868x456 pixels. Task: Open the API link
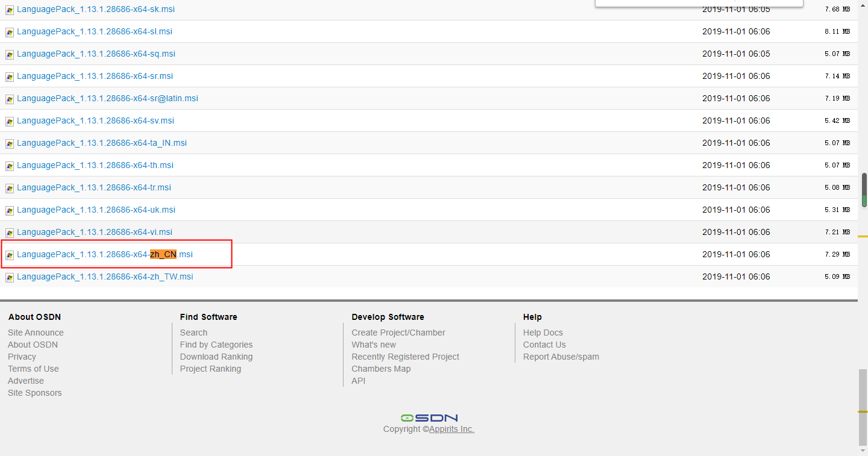[359, 381]
